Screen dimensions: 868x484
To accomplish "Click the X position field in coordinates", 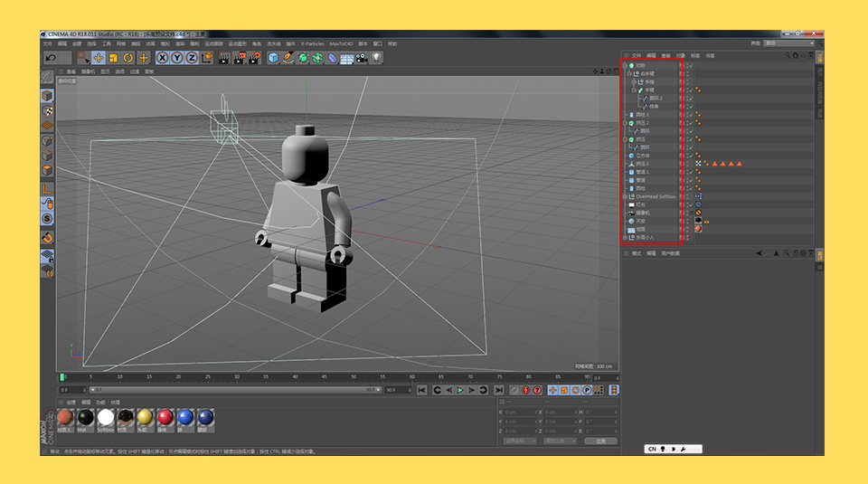I will pos(519,413).
